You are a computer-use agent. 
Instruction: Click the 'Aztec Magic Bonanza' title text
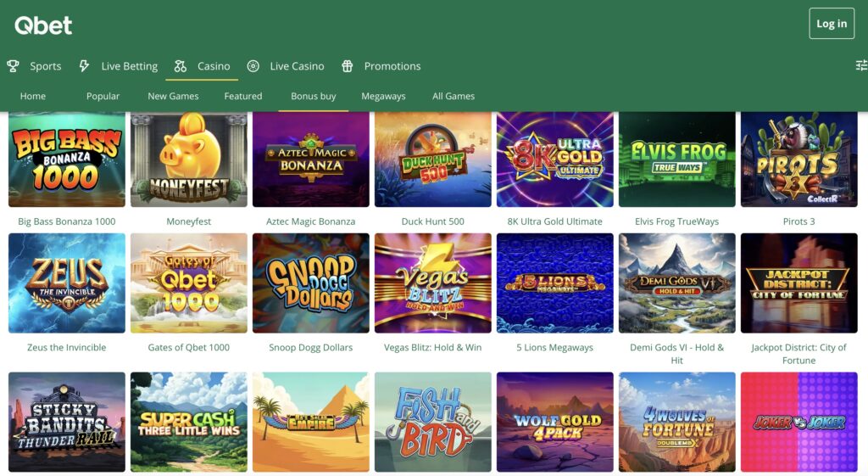click(311, 221)
